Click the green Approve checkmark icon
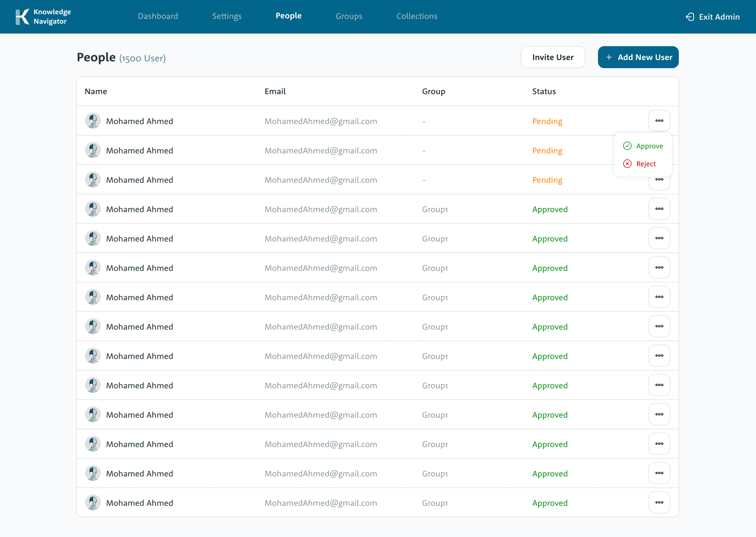Viewport: 756px width, 537px height. [x=627, y=146]
